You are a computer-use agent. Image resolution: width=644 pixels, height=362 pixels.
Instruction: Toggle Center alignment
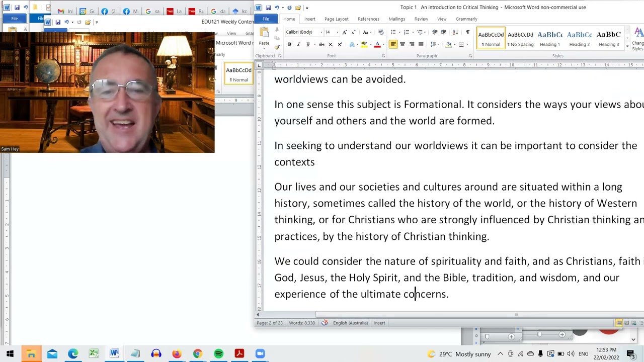[403, 44]
